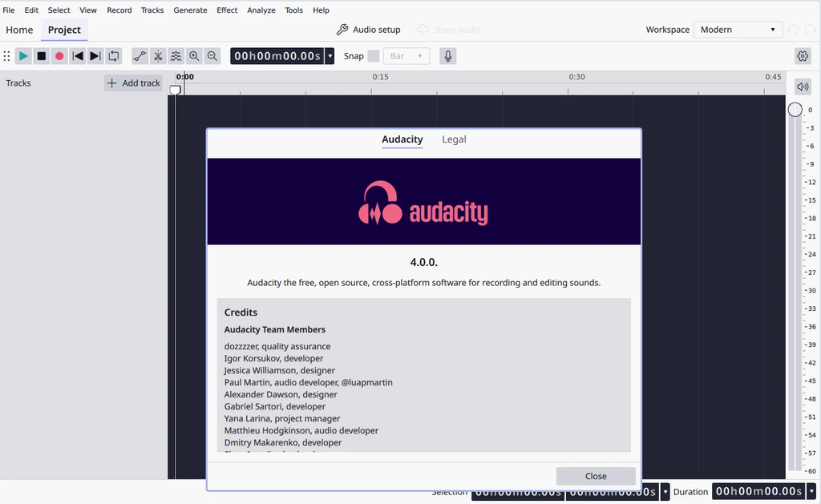
Task: Open the View menu
Action: 88,10
